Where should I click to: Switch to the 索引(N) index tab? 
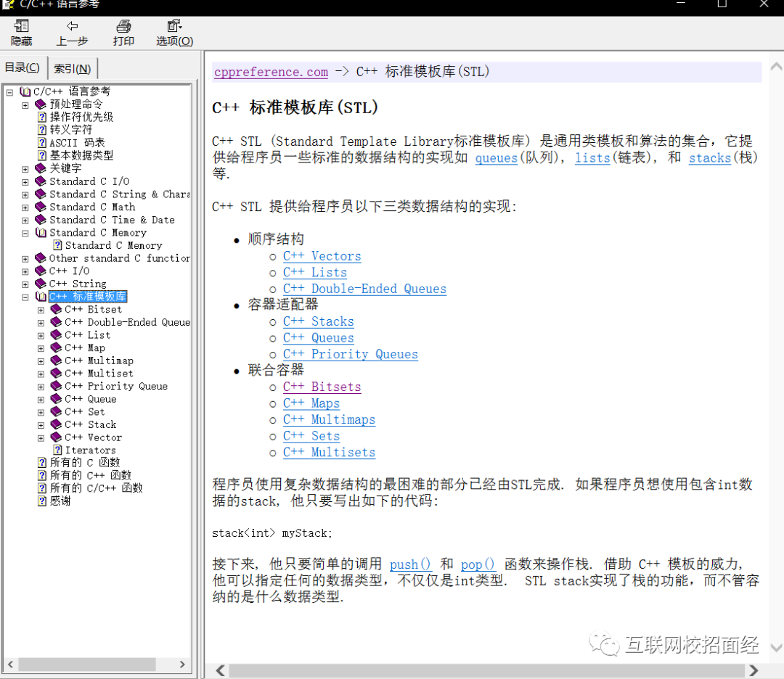coord(73,68)
